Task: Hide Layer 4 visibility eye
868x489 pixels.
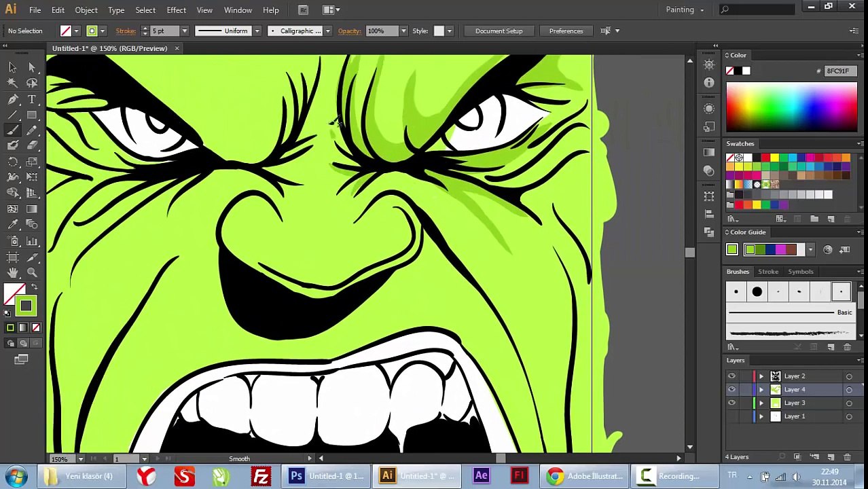Action: click(731, 390)
